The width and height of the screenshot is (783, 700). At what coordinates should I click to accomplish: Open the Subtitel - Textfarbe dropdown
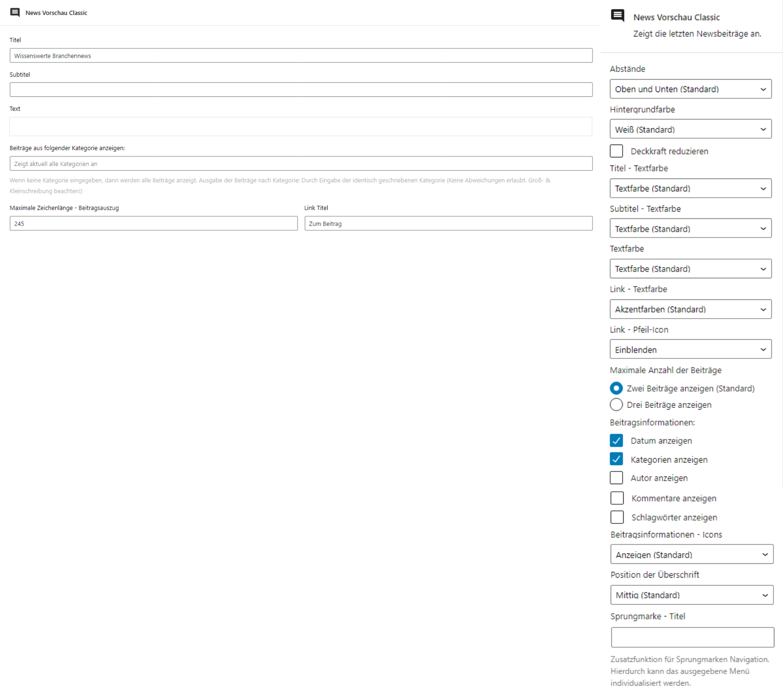click(691, 229)
